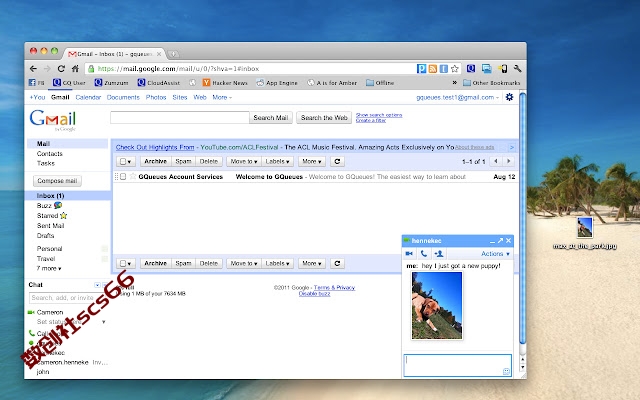Open emoticon picker in chat box
640x400 pixels.
(x=506, y=371)
